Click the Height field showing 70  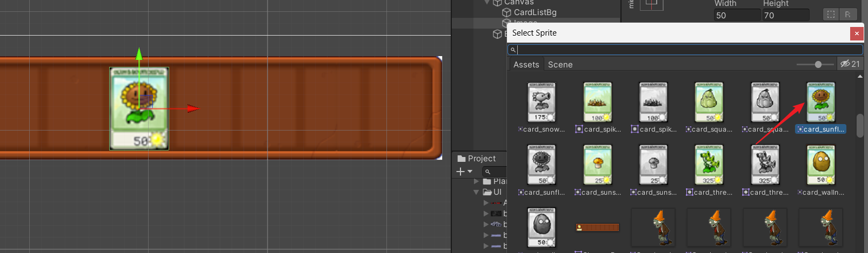785,15
